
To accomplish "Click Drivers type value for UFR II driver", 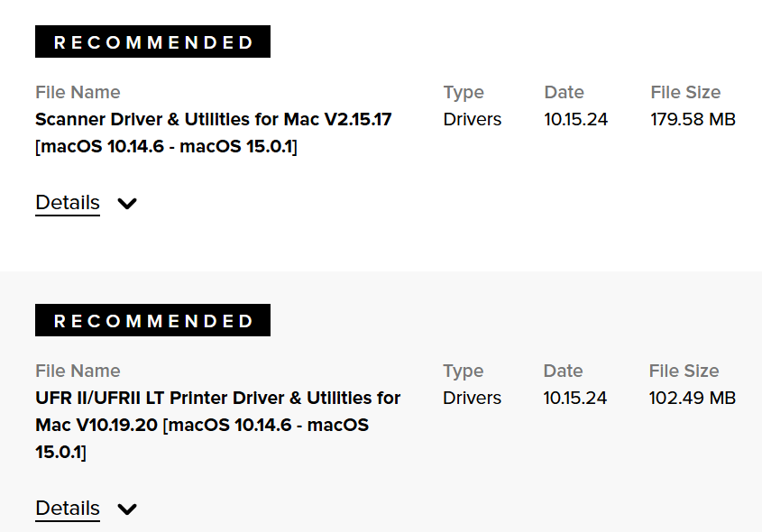I will [473, 398].
